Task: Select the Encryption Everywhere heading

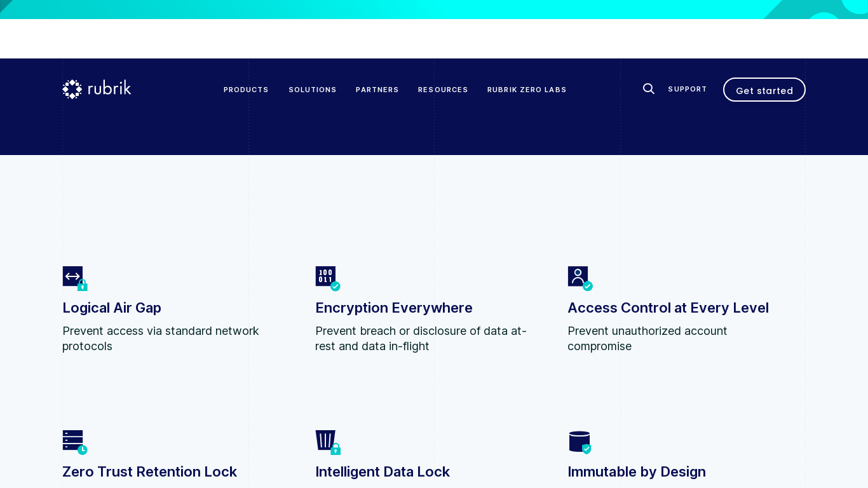Action: pyautogui.click(x=394, y=308)
